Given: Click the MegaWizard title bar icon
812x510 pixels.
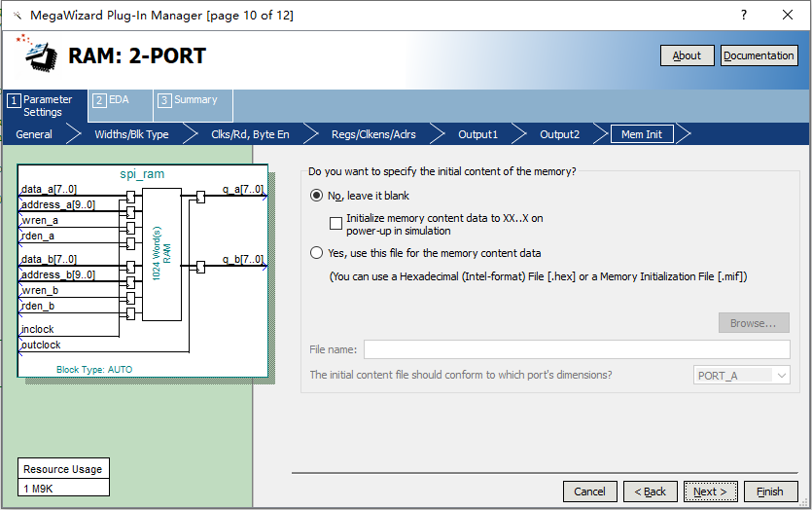Looking at the screenshot, I should point(16,16).
